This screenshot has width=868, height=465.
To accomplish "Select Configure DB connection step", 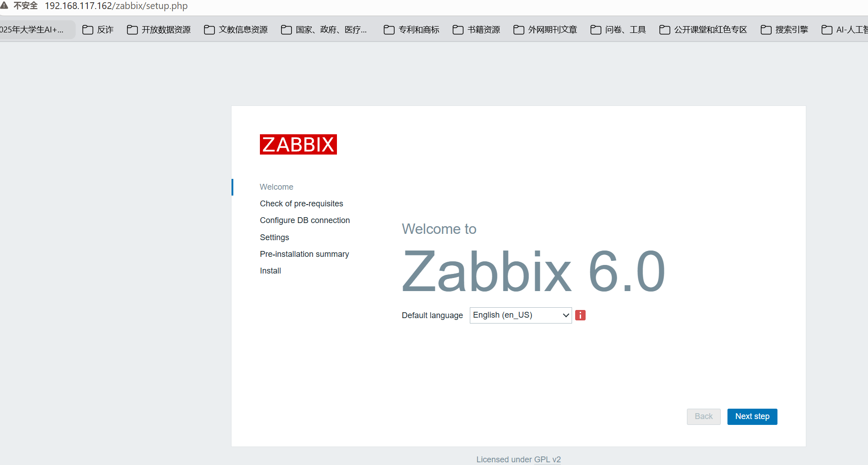I will (x=305, y=220).
